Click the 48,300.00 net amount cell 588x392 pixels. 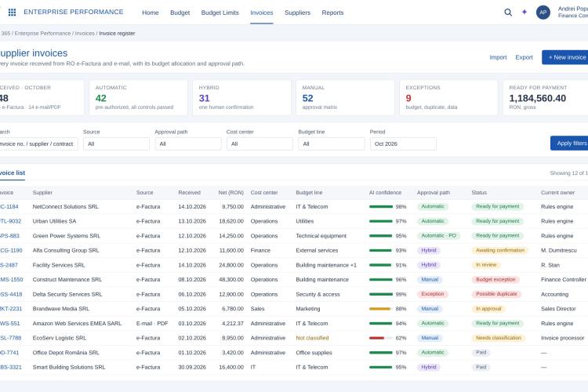tap(231, 280)
